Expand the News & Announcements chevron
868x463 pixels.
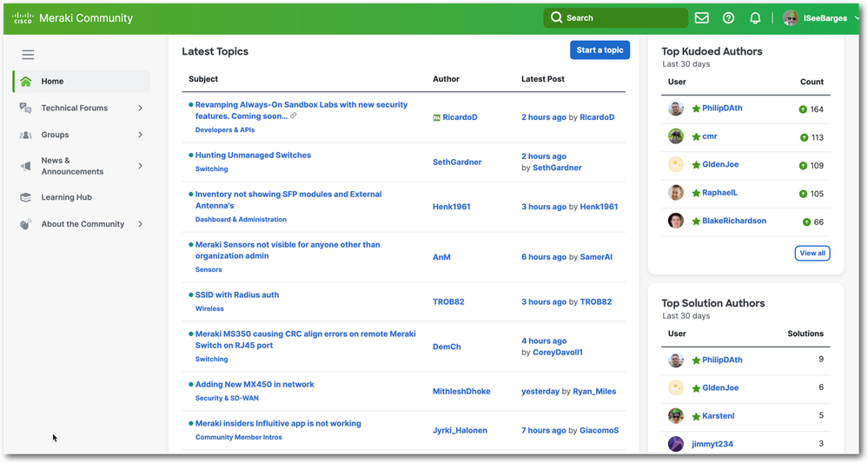pyautogui.click(x=140, y=166)
